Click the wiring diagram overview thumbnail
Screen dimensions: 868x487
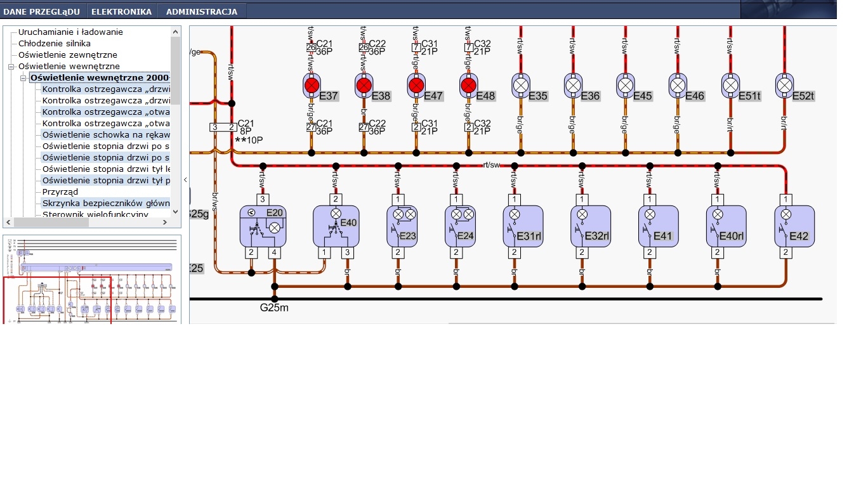click(92, 280)
